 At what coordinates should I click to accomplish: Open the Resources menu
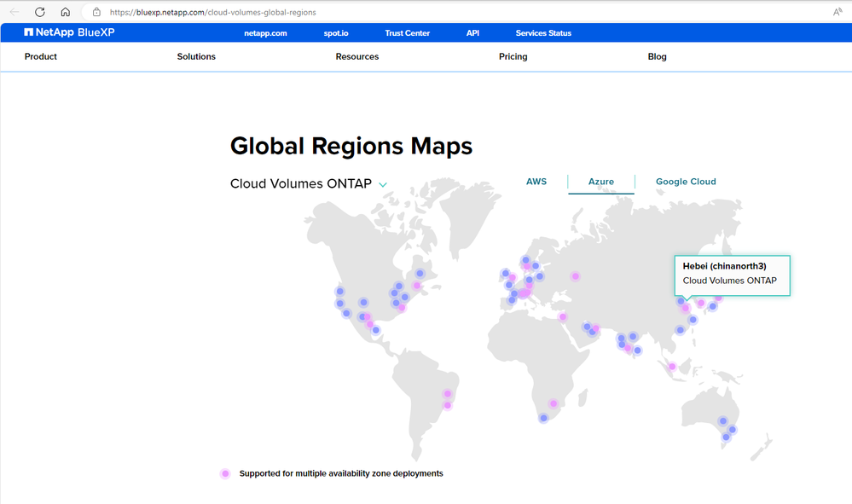pos(357,56)
